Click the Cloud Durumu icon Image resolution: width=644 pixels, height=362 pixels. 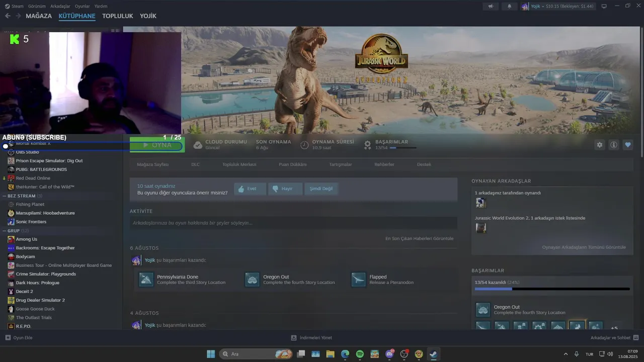click(198, 145)
